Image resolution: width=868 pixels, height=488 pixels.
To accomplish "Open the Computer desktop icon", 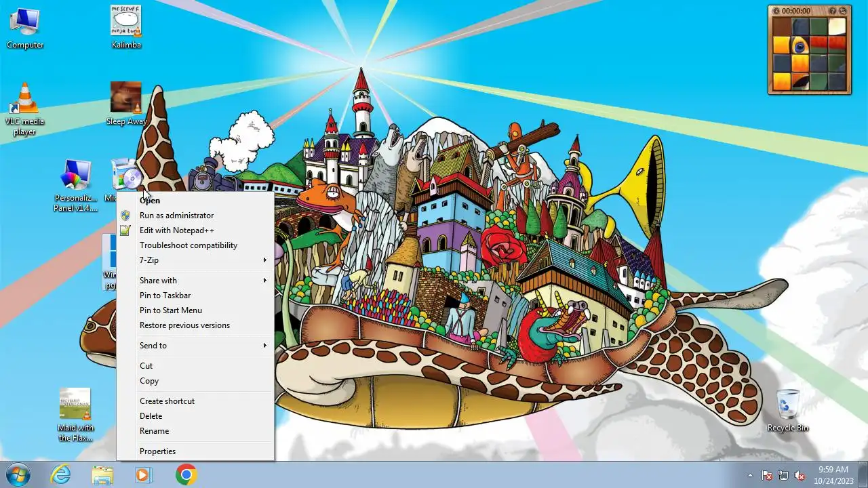I will pos(25,27).
